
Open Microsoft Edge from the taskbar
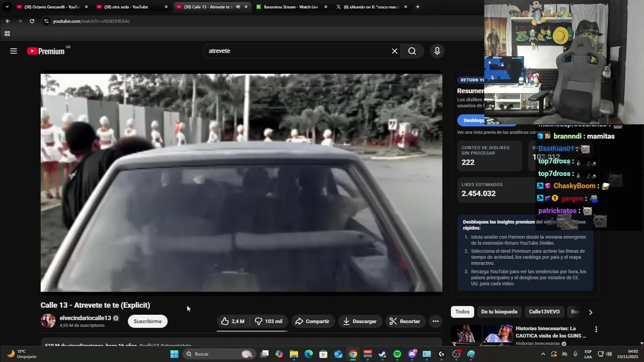coord(309,354)
